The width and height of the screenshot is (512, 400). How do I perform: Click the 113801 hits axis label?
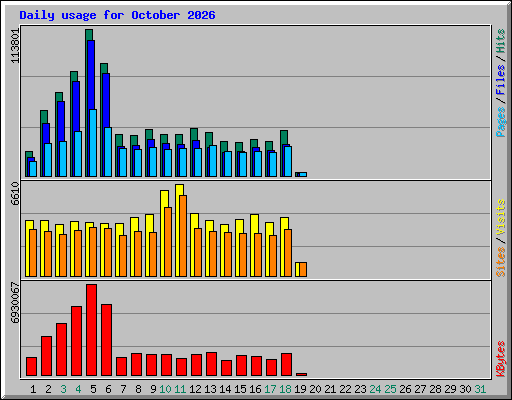click(x=15, y=46)
